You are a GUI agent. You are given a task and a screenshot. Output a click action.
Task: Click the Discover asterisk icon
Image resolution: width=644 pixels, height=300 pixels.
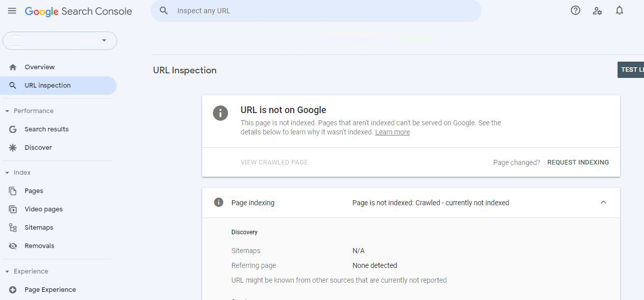click(x=13, y=148)
